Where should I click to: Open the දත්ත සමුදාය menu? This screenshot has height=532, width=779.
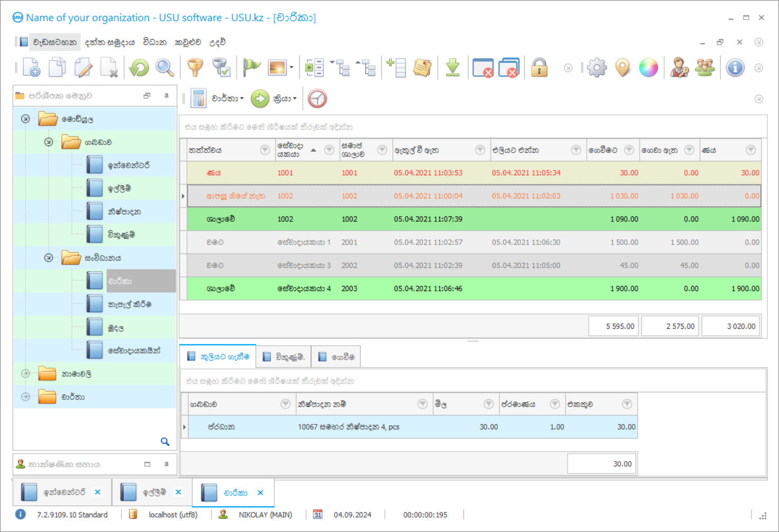[x=110, y=42]
